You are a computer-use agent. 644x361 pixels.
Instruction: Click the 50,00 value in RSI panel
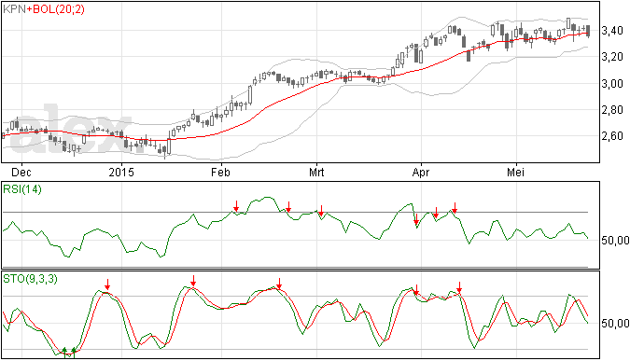click(x=615, y=241)
